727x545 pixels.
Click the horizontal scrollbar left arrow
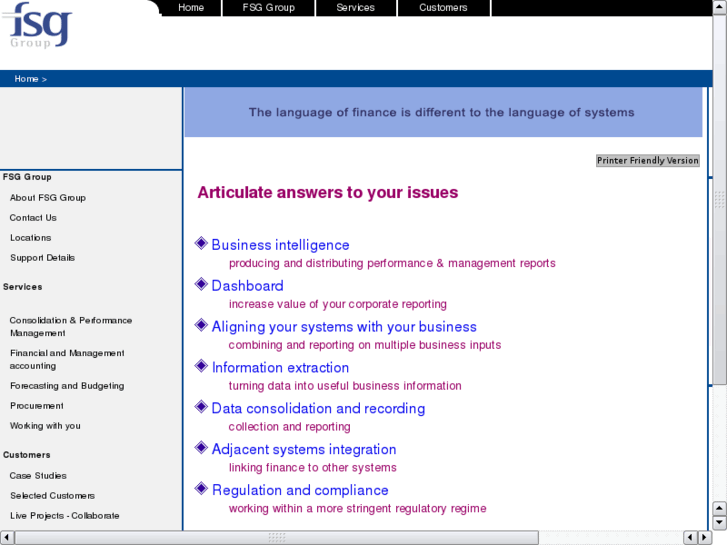7,538
